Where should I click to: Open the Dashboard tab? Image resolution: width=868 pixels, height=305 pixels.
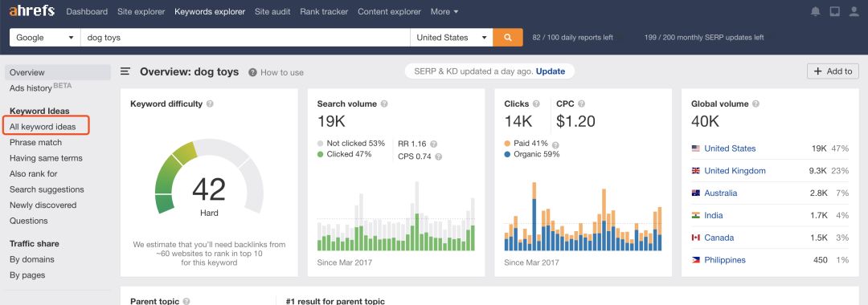pos(87,11)
